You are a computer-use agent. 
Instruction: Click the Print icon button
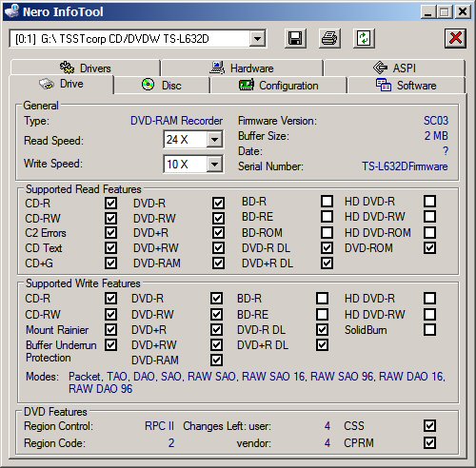[x=329, y=38]
